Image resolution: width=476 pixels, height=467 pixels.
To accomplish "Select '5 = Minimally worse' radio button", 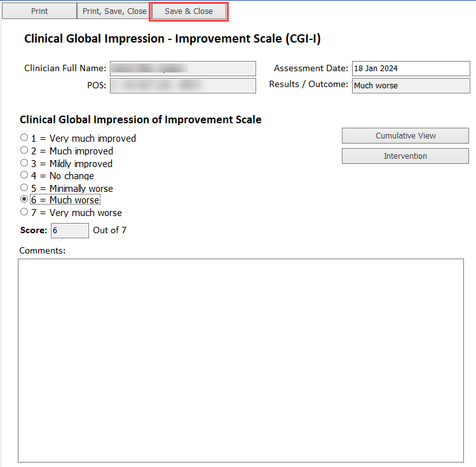I will coord(24,188).
